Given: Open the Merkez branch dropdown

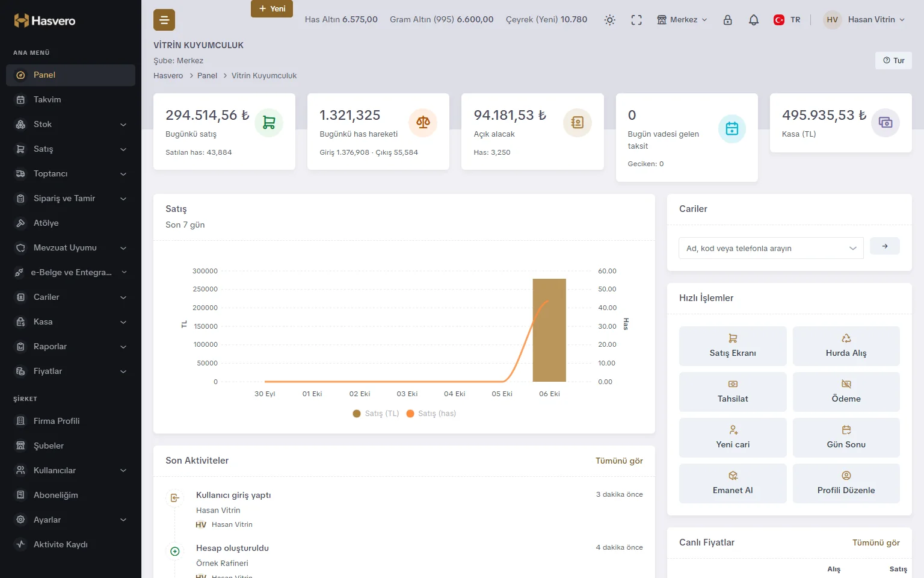Looking at the screenshot, I should (x=682, y=20).
